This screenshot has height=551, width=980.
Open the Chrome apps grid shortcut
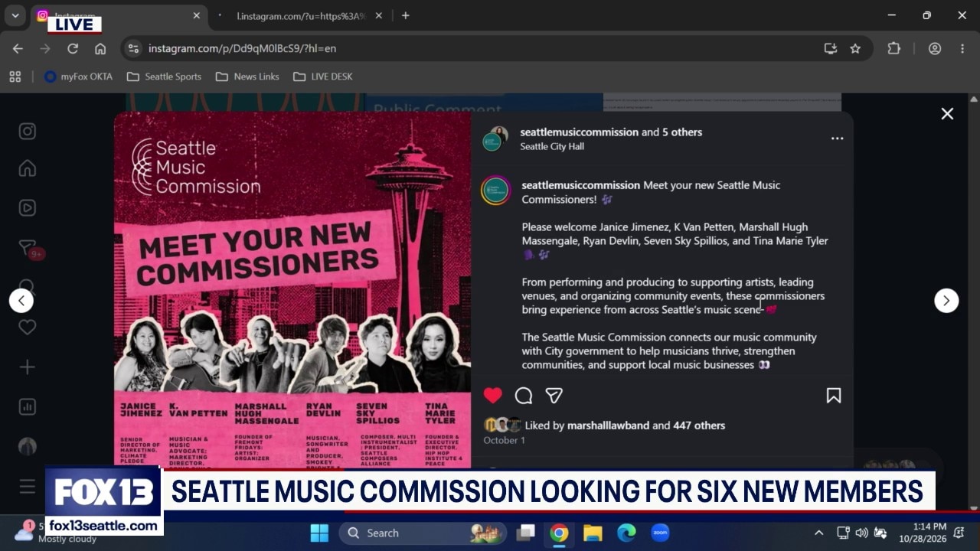(15, 77)
